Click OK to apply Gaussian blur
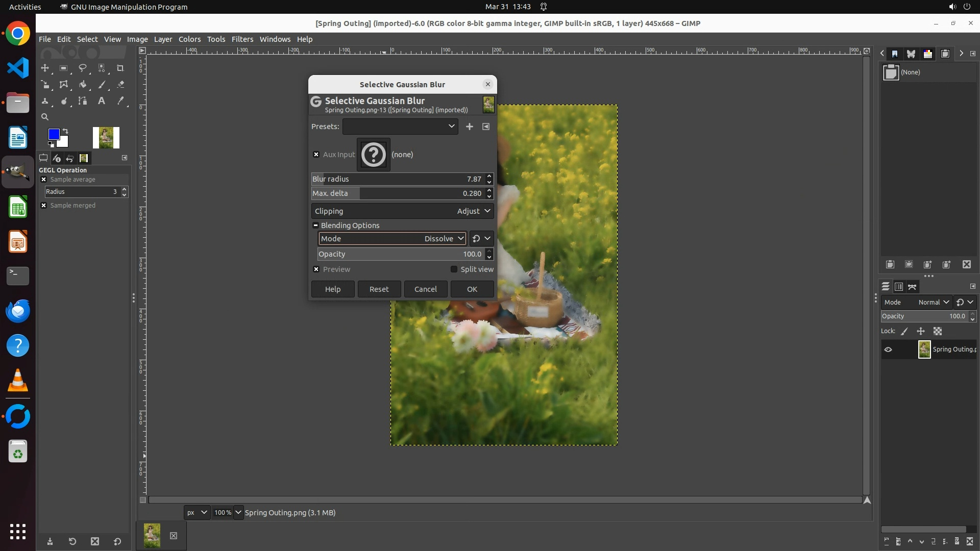 472,289
